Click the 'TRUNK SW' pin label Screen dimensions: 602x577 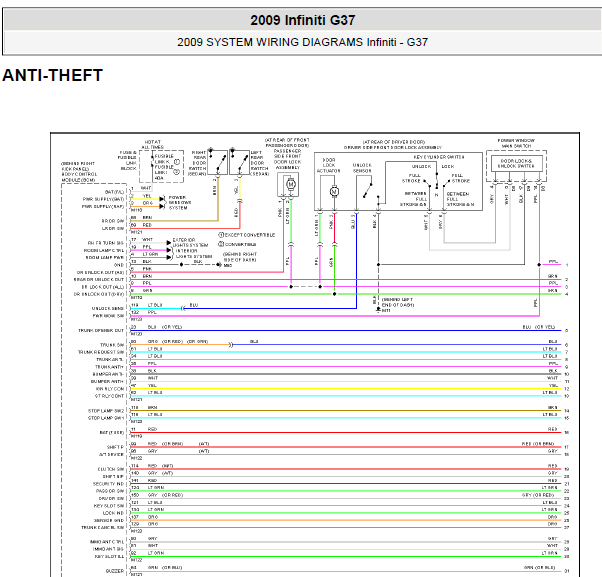click(112, 345)
